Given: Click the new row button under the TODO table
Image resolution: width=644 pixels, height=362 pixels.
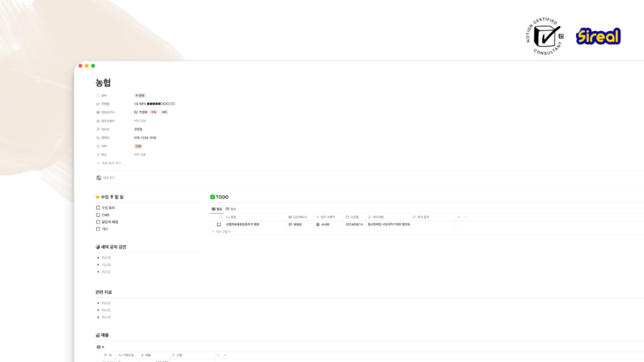Looking at the screenshot, I should tap(221, 232).
